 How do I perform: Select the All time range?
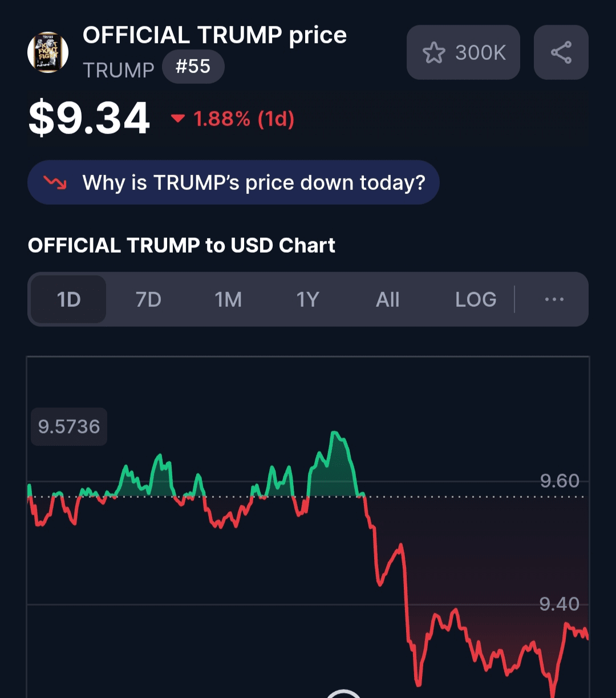click(387, 299)
